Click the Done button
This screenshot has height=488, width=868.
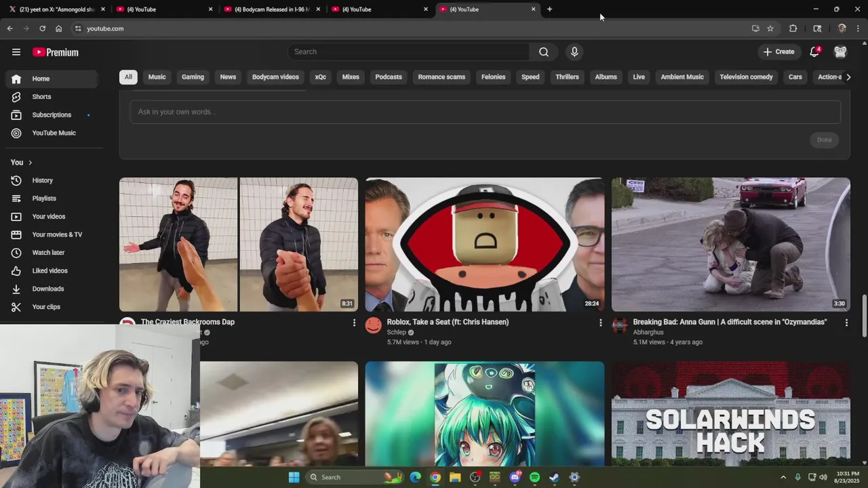pos(824,140)
